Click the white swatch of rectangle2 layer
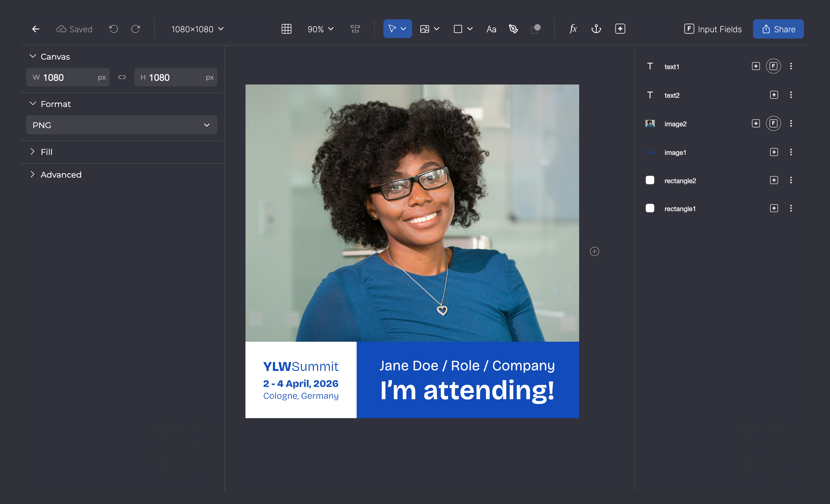 (x=650, y=180)
